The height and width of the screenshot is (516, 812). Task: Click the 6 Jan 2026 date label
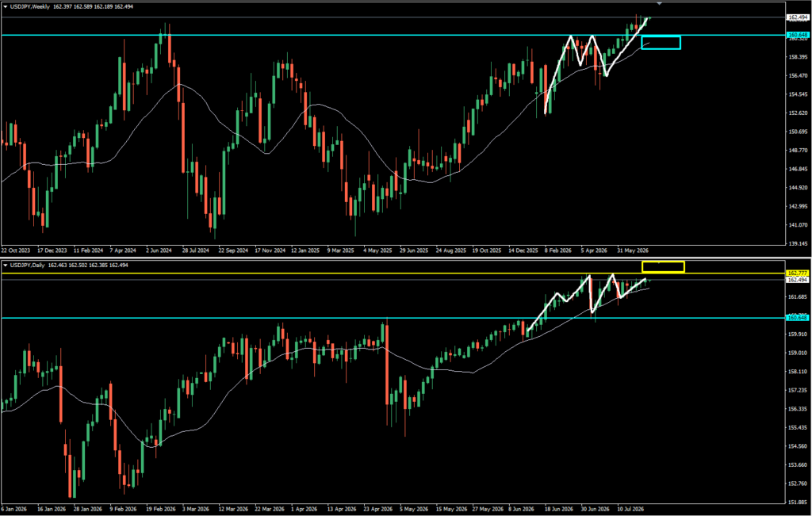[x=16, y=509]
